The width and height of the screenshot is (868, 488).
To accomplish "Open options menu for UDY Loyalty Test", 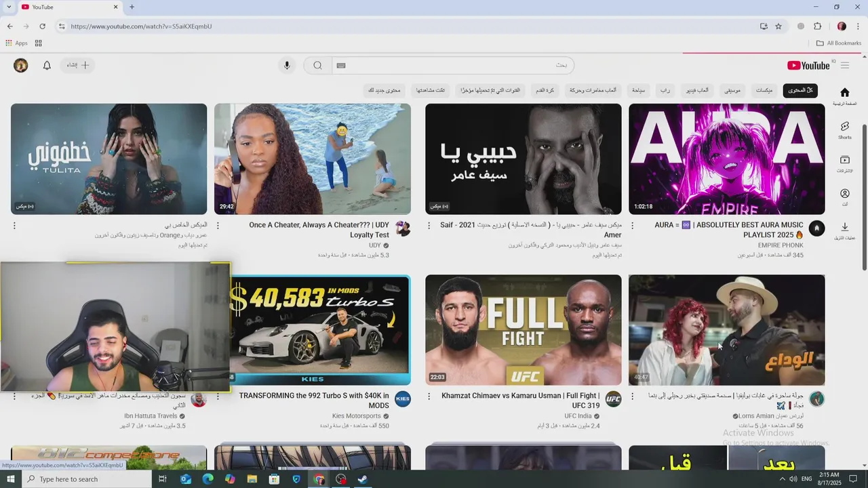I will 218,226.
